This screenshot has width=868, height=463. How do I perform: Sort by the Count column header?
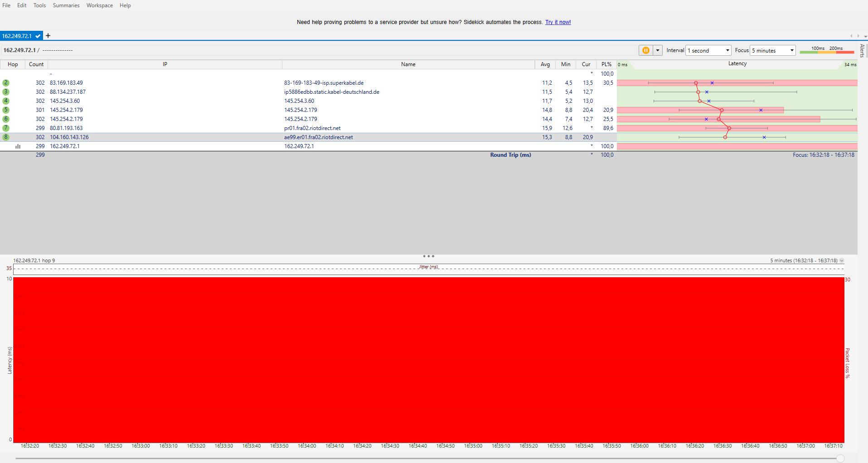(36, 64)
